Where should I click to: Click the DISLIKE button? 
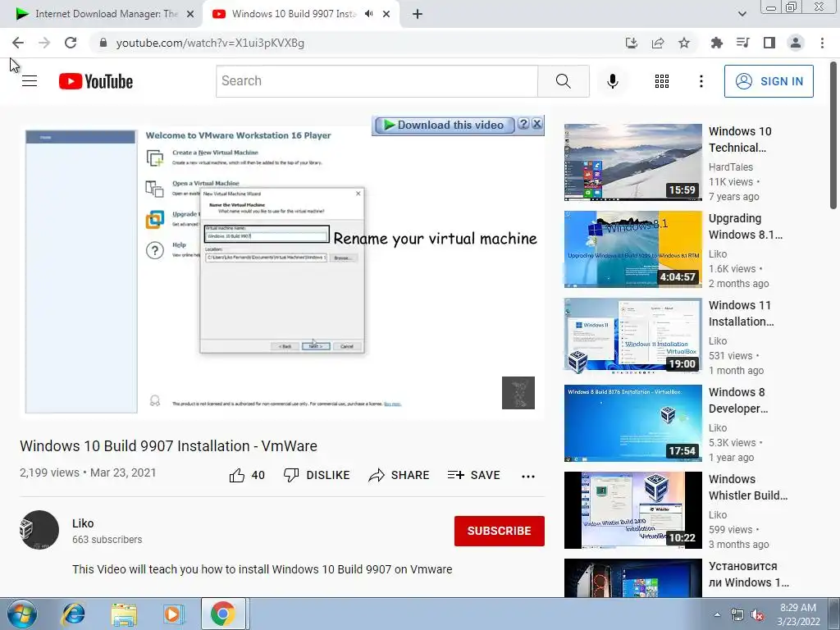tap(317, 475)
